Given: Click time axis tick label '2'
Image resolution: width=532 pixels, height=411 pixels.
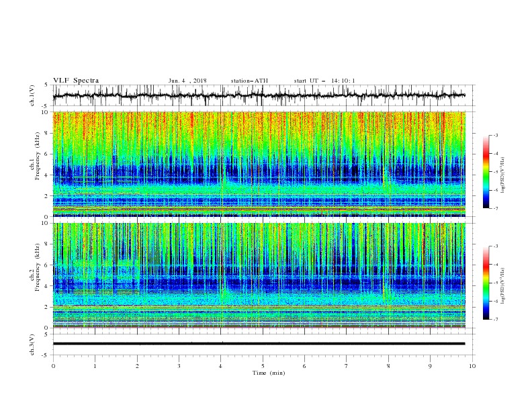Looking at the screenshot, I should click(137, 366).
